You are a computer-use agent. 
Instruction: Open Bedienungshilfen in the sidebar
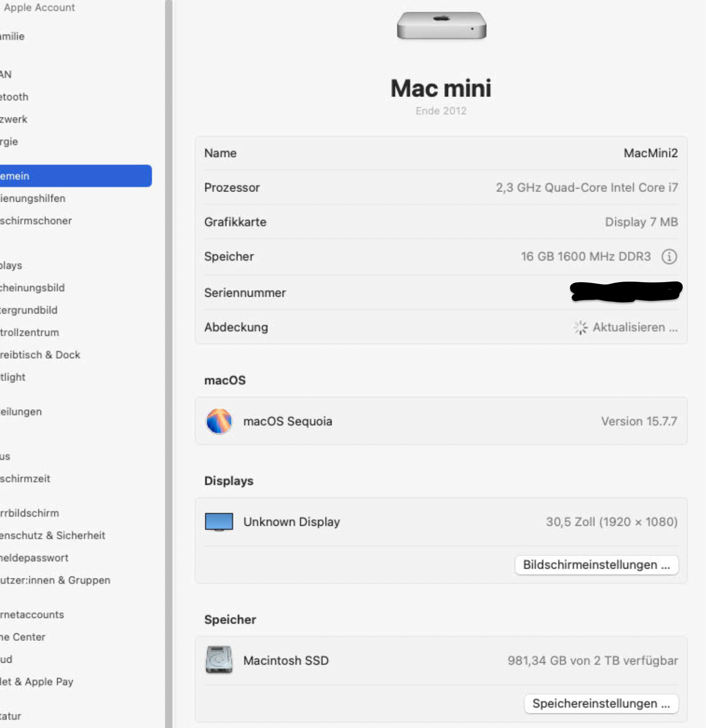tap(33, 198)
